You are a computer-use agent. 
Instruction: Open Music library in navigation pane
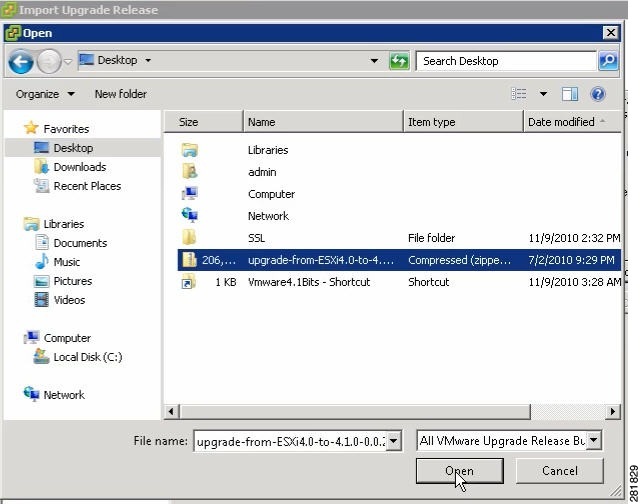(x=67, y=262)
